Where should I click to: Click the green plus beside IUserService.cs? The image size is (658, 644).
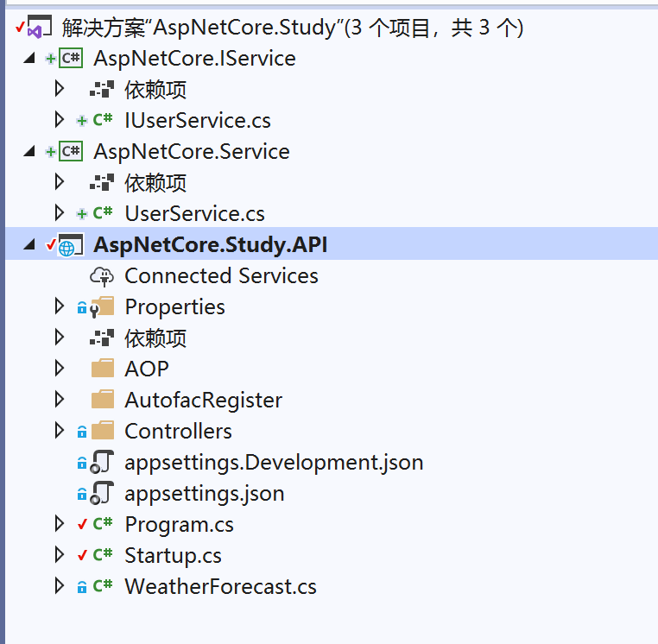pos(82,121)
